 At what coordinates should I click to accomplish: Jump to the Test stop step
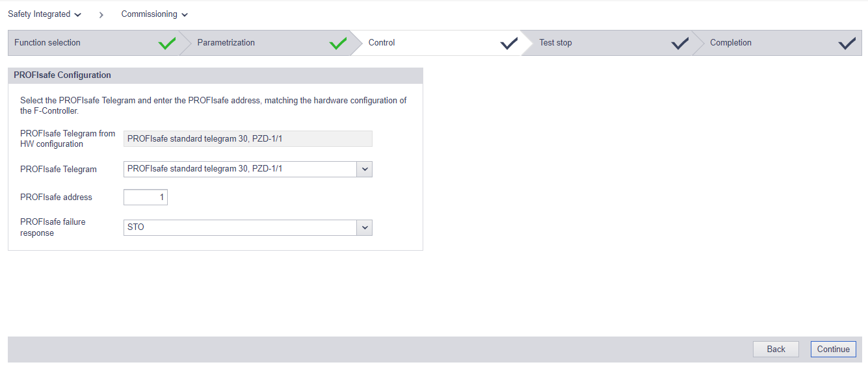(607, 43)
